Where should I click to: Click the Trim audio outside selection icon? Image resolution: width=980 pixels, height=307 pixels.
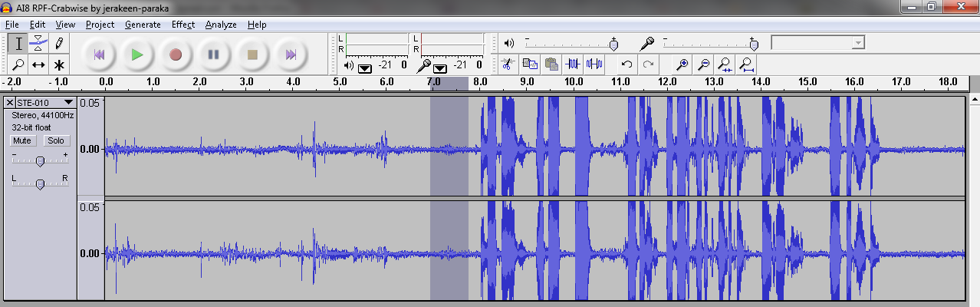click(x=573, y=64)
